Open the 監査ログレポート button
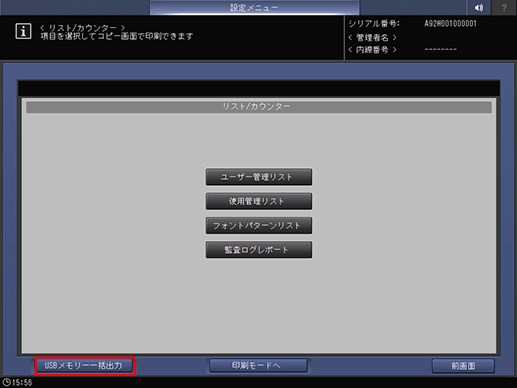Image resolution: width=517 pixels, height=388 pixels. coord(259,250)
